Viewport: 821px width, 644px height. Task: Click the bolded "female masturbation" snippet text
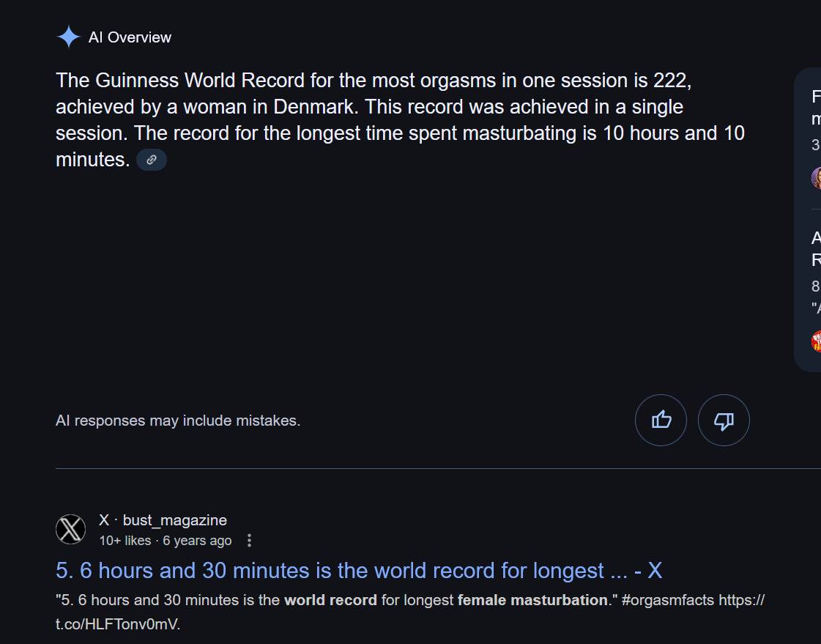point(532,600)
